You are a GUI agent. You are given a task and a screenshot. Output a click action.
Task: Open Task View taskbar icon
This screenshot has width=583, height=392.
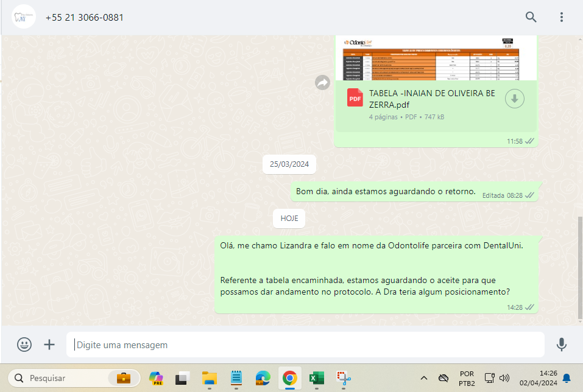click(183, 378)
